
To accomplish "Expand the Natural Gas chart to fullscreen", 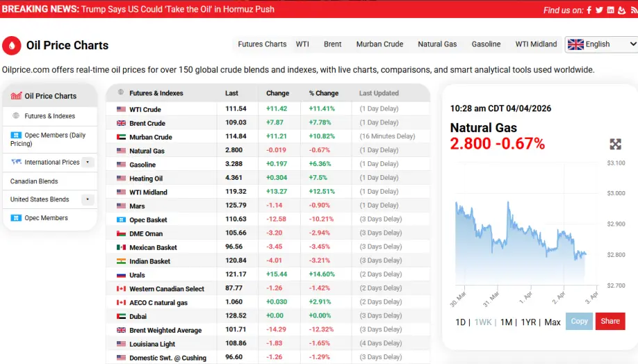I will tap(615, 144).
